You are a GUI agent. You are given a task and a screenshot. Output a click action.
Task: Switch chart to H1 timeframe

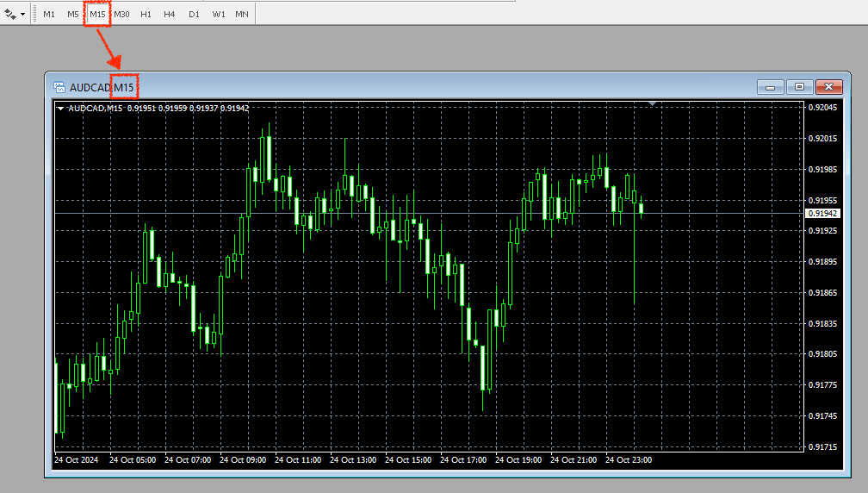point(146,15)
